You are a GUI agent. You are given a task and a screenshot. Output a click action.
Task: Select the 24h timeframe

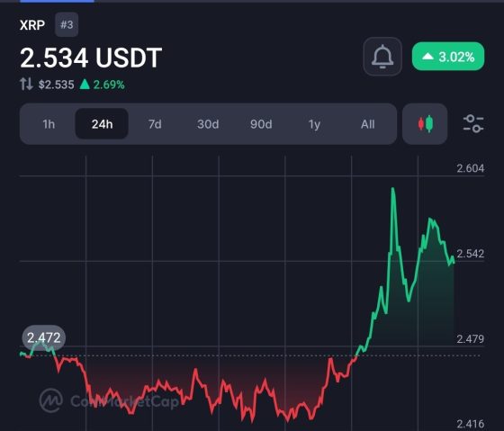[x=102, y=124]
